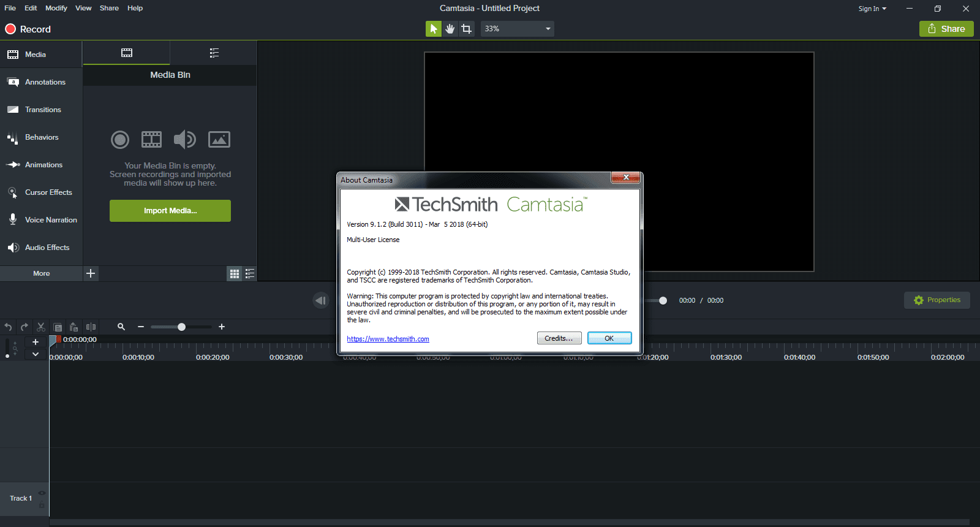Start a new recording with the Record button
Viewport: 980px width, 527px height.
click(x=28, y=29)
